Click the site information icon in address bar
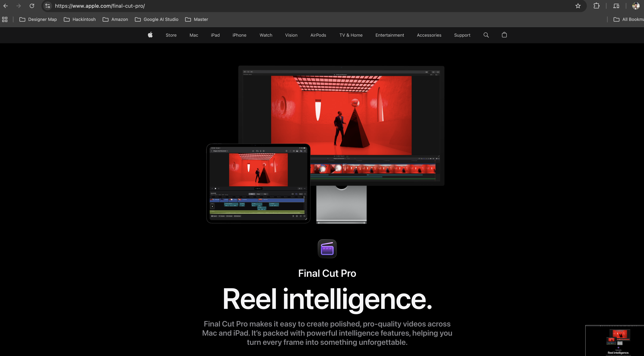 click(x=47, y=6)
